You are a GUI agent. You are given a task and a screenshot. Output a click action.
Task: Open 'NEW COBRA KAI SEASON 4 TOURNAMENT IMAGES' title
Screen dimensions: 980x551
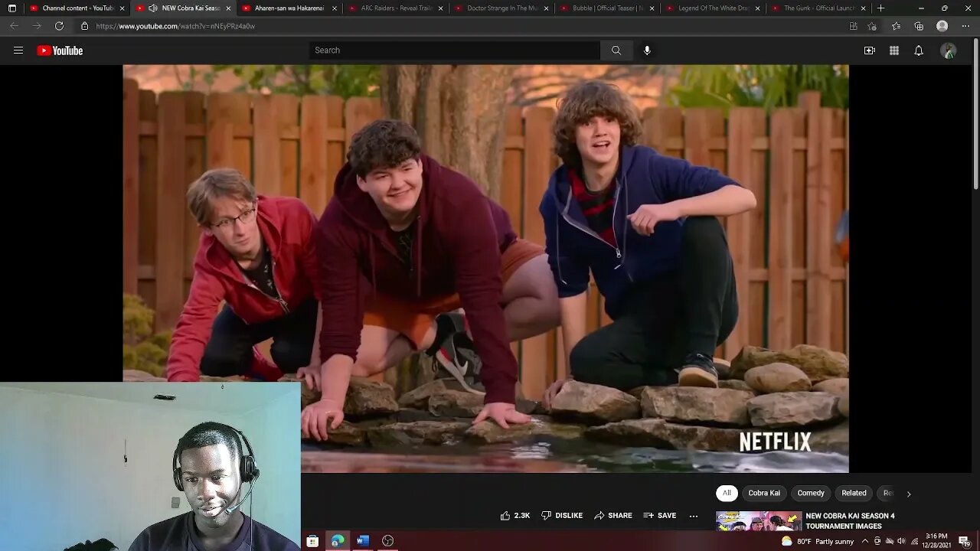pos(850,521)
